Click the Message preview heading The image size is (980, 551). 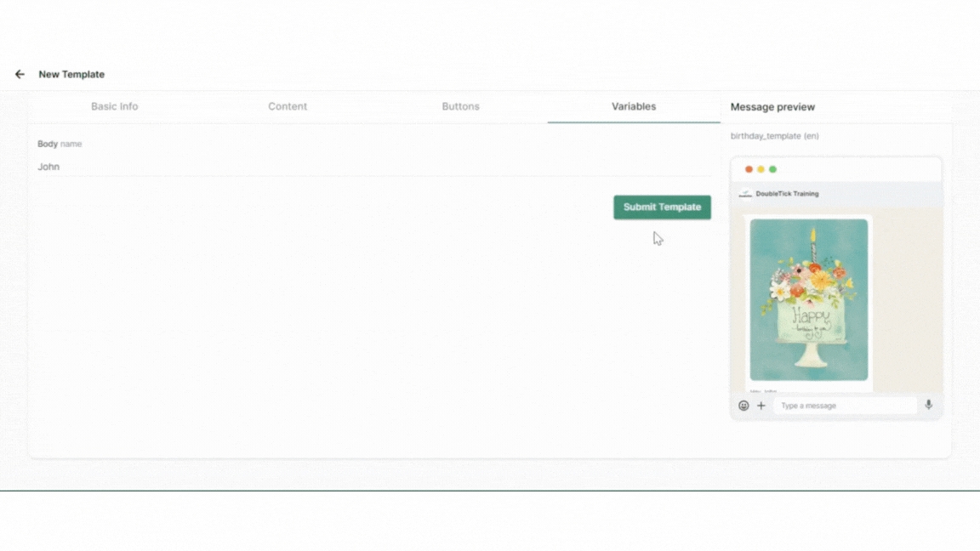(x=772, y=107)
